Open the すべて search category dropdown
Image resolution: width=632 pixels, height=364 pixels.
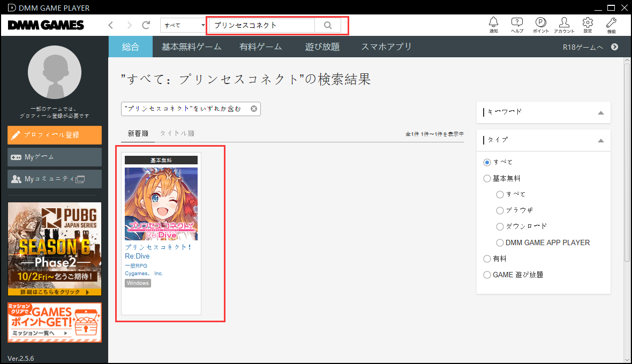183,25
